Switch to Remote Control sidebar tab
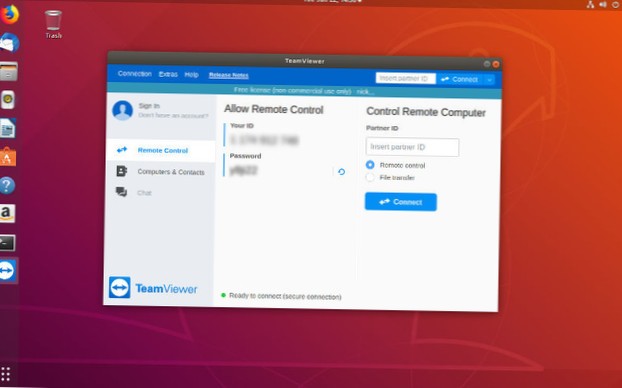The image size is (622, 388). pos(161,150)
